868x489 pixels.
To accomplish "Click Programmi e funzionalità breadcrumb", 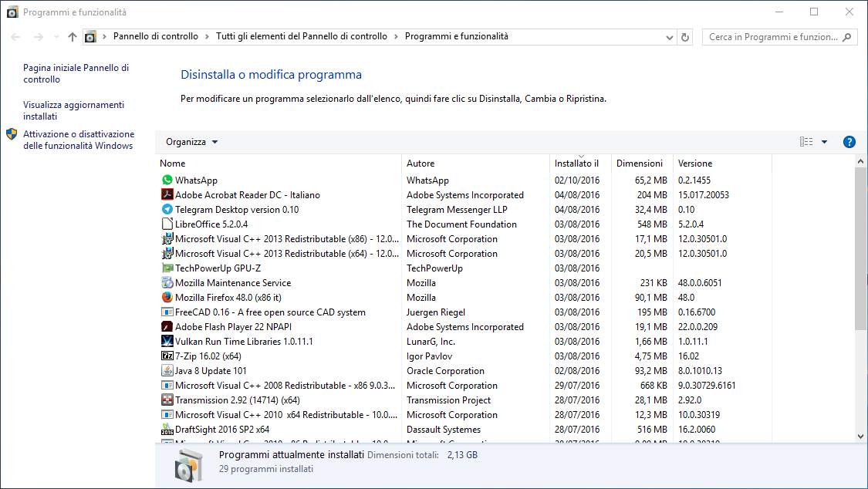I will click(457, 36).
